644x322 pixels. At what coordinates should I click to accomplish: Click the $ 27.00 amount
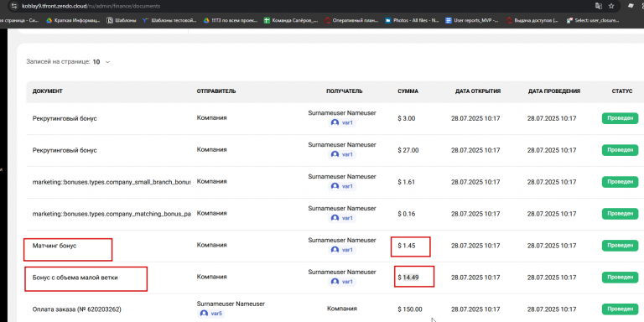(408, 150)
